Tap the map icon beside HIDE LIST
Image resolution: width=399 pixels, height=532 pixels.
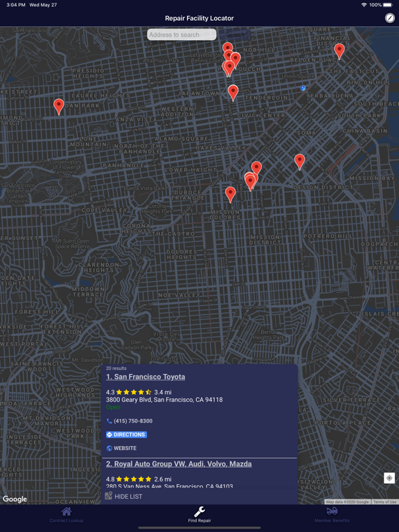108,496
